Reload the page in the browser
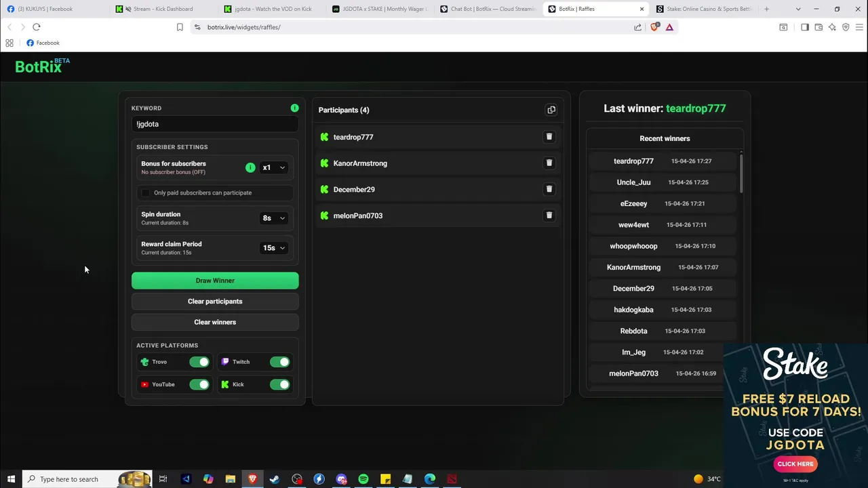868x488 pixels. pyautogui.click(x=37, y=27)
